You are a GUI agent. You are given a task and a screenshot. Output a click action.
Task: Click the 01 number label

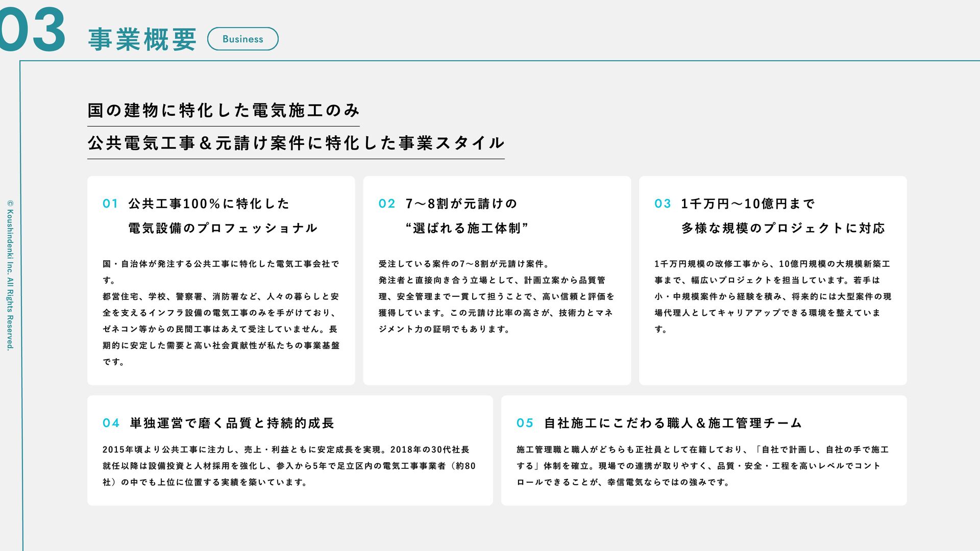click(x=110, y=204)
